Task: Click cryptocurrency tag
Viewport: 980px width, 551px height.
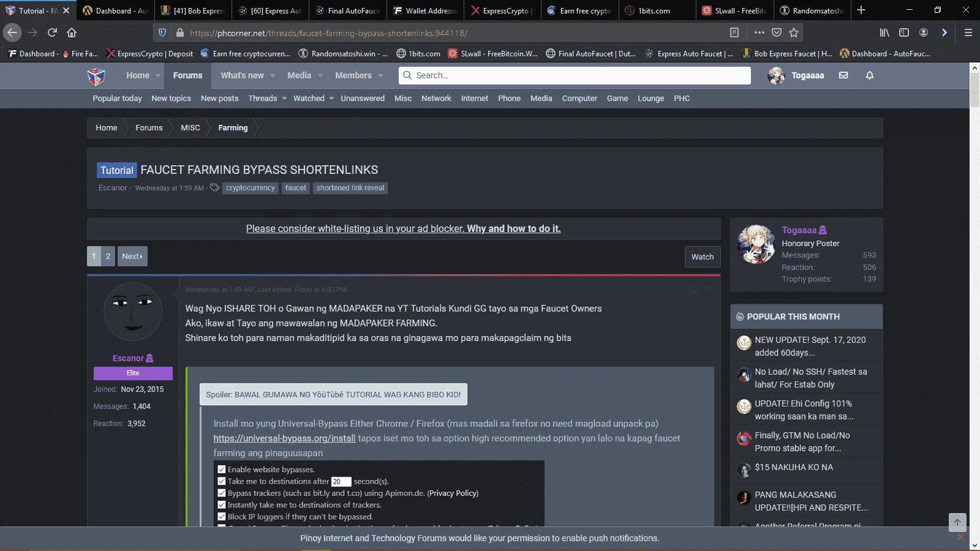Action: (x=250, y=188)
